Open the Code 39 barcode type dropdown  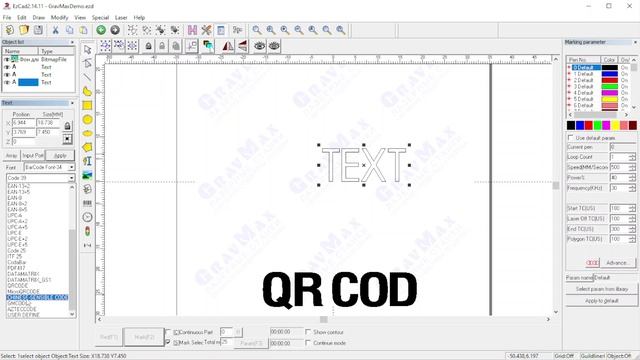click(71, 178)
